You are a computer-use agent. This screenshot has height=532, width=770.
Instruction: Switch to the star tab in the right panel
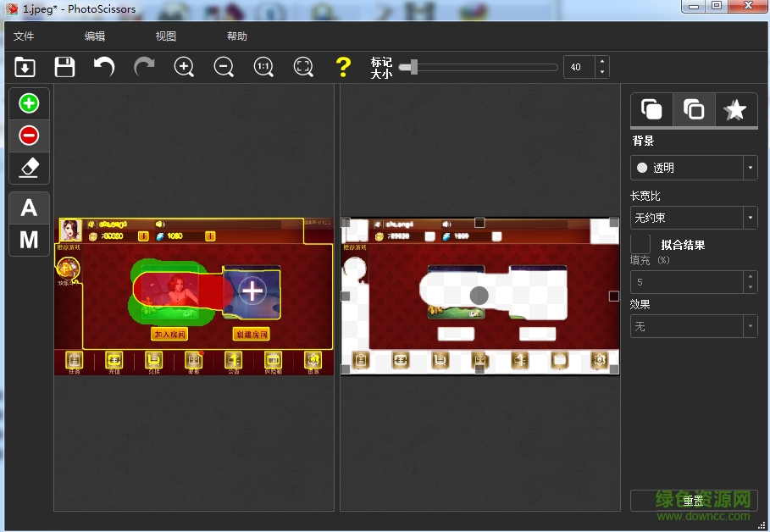736,109
